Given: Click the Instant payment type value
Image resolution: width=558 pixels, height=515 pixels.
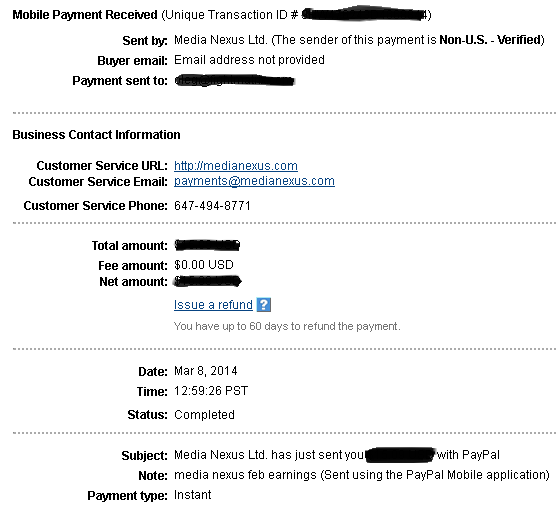Looking at the screenshot, I should [193, 495].
